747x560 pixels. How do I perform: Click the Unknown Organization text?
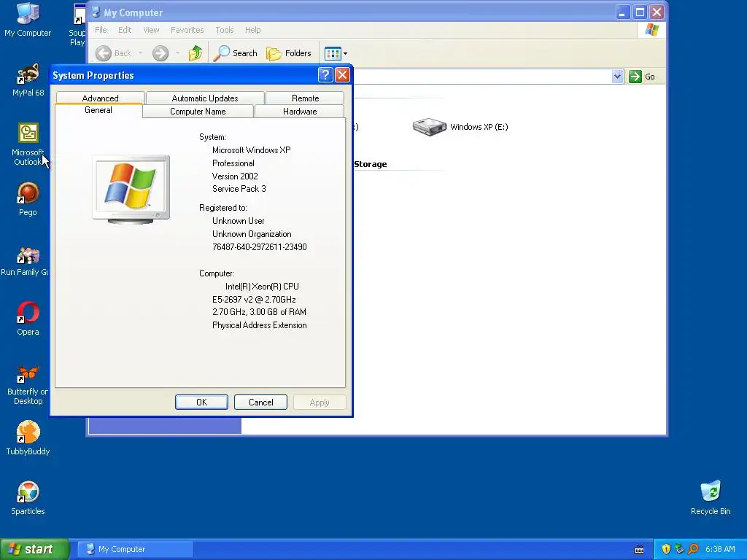click(x=252, y=234)
